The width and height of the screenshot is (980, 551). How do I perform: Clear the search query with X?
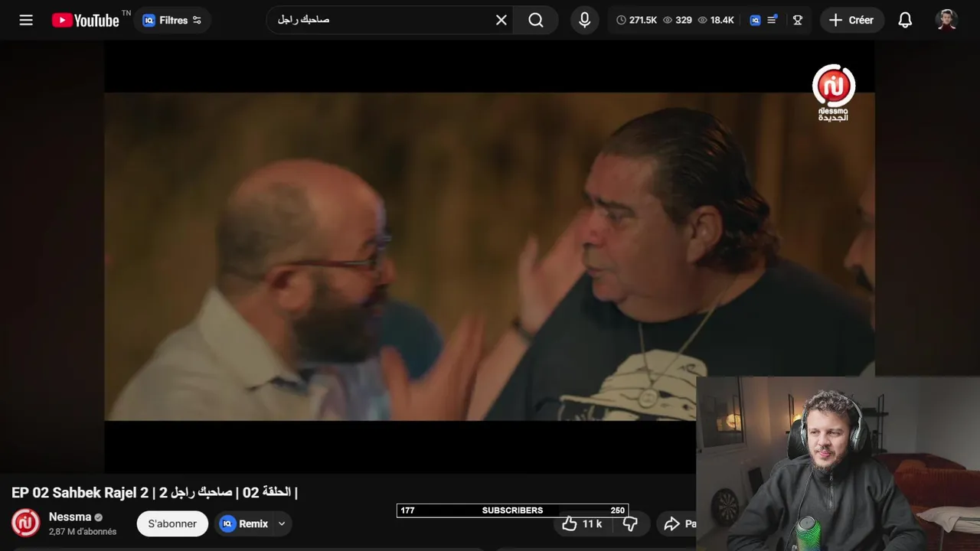501,20
